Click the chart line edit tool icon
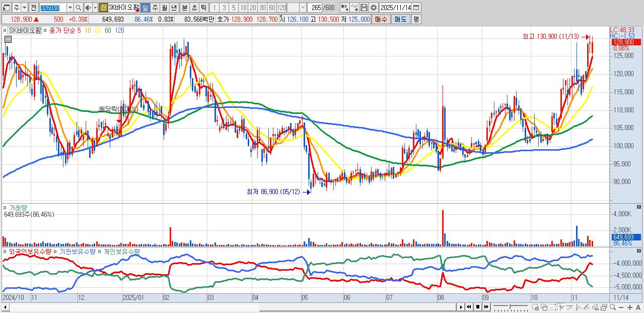644x313 pixels. click(x=354, y=8)
